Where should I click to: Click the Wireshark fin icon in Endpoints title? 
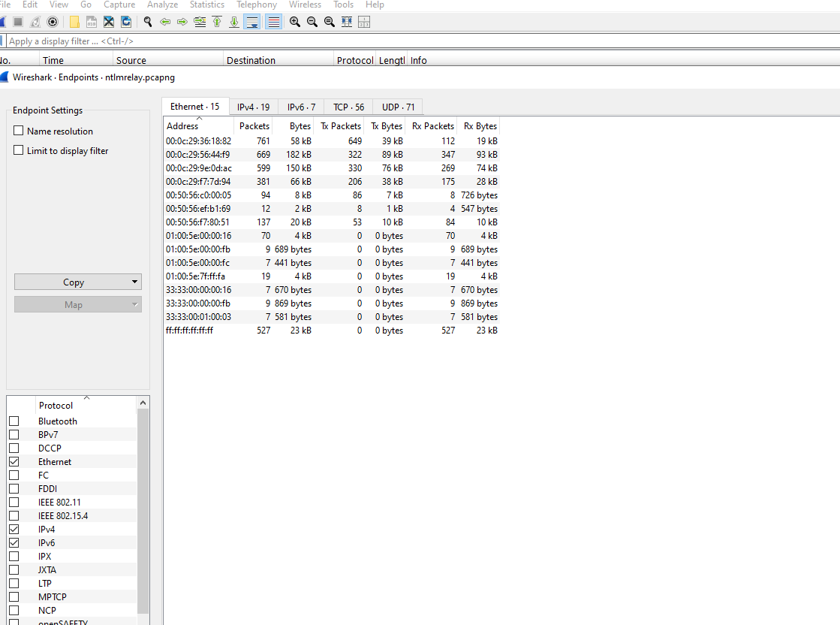pyautogui.click(x=5, y=77)
